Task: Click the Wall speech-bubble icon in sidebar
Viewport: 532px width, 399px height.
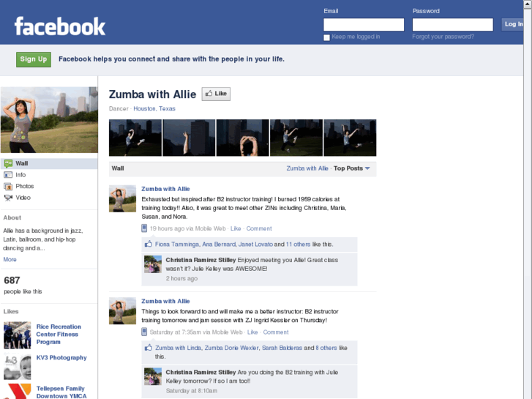Action: click(8, 163)
